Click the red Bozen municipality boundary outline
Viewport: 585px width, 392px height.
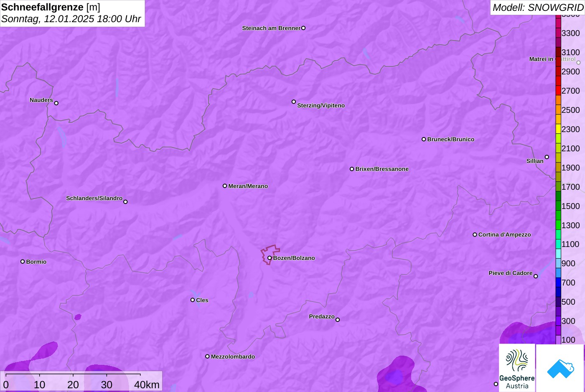pyautogui.click(x=270, y=254)
